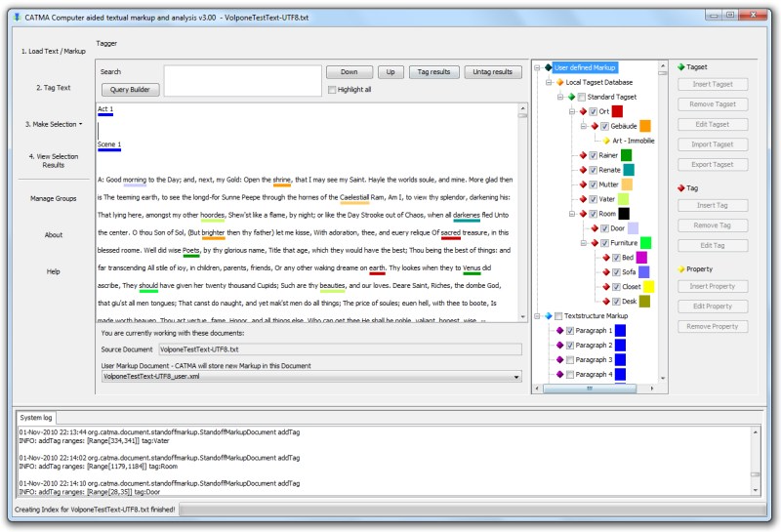
Task: Go to step 2 Tag Text
Action: [54, 88]
